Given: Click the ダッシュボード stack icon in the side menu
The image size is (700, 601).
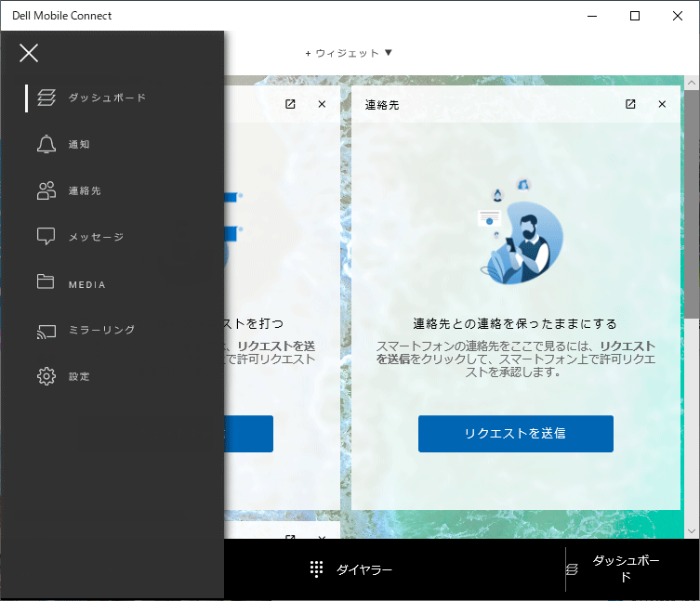Looking at the screenshot, I should pyautogui.click(x=46, y=98).
